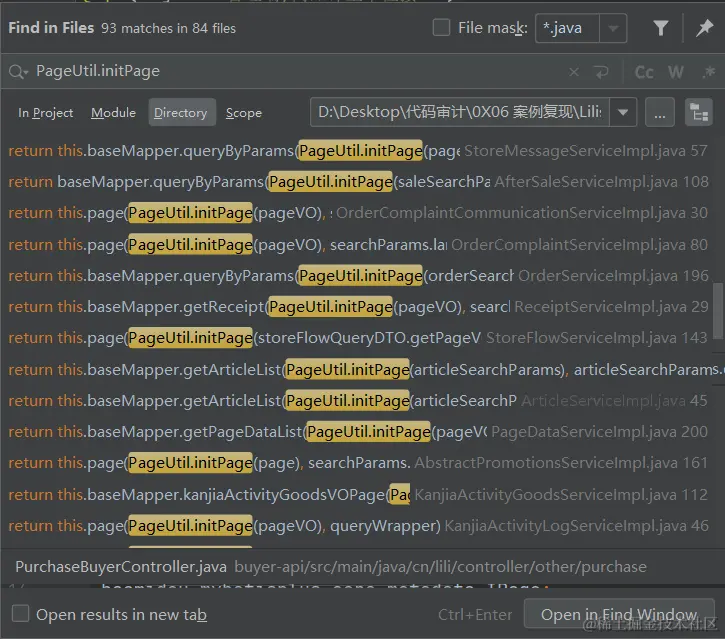Click the PageUtil.initPage search input field
The height and width of the screenshot is (639, 725).
(296, 72)
